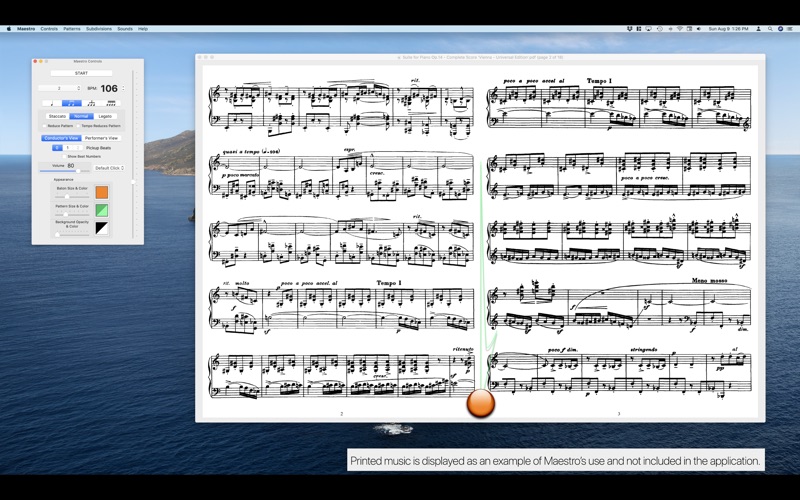800x500 pixels.
Task: Click the Dropbox menu bar icon
Action: [x=630, y=29]
